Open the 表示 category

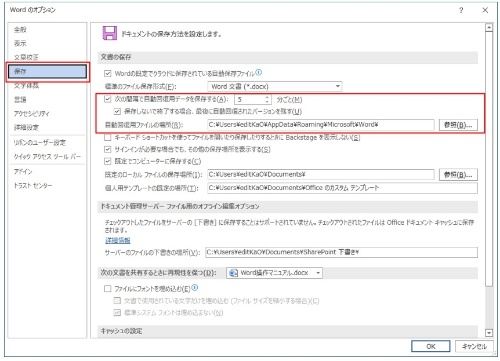point(20,43)
